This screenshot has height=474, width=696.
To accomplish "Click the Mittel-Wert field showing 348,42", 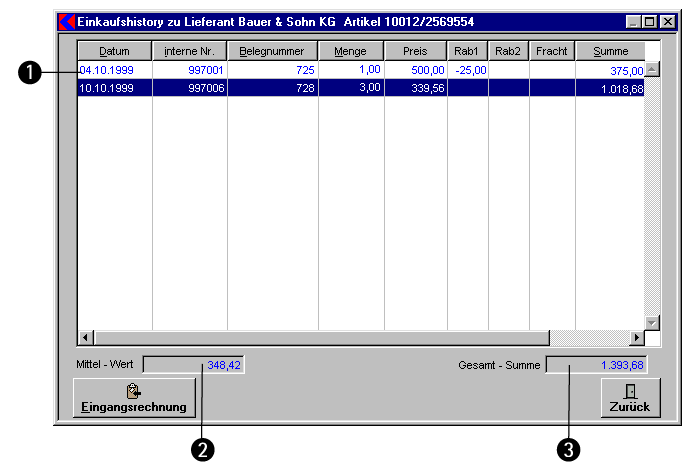I will (x=194, y=365).
